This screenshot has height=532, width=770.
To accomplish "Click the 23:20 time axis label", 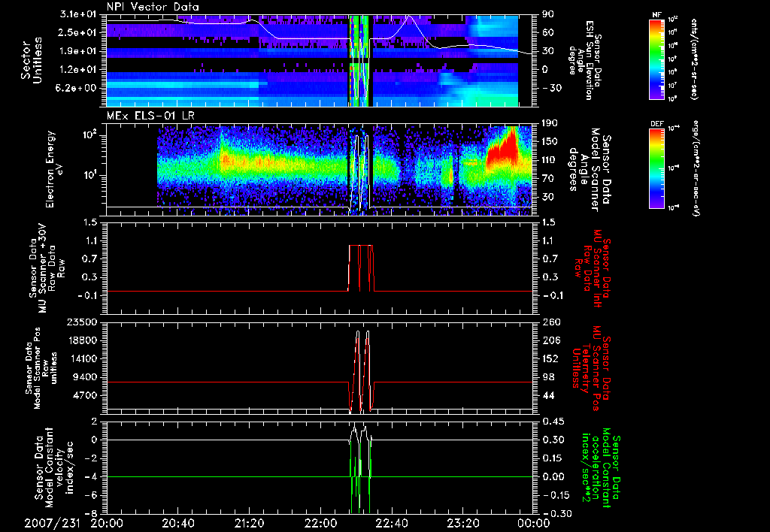I will click(462, 523).
